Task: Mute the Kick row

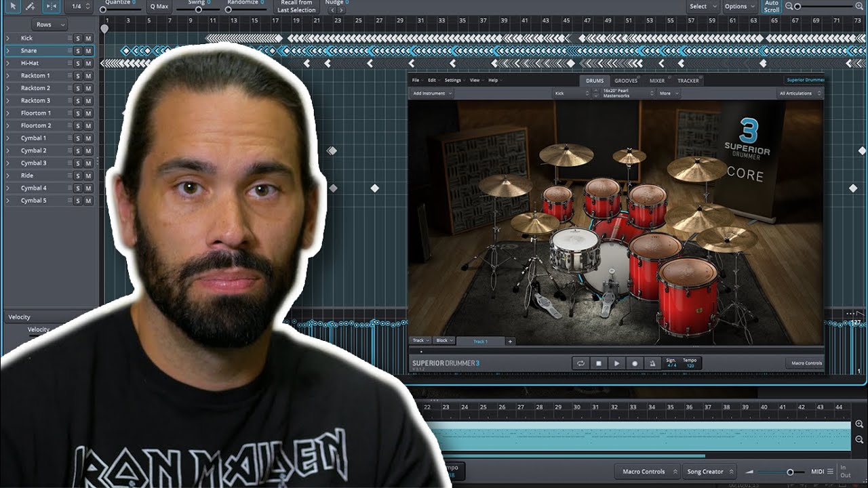Action: (x=88, y=39)
